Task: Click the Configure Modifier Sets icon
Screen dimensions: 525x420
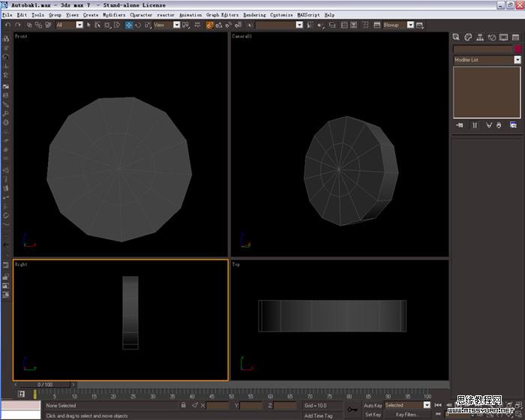Action: 513,125
